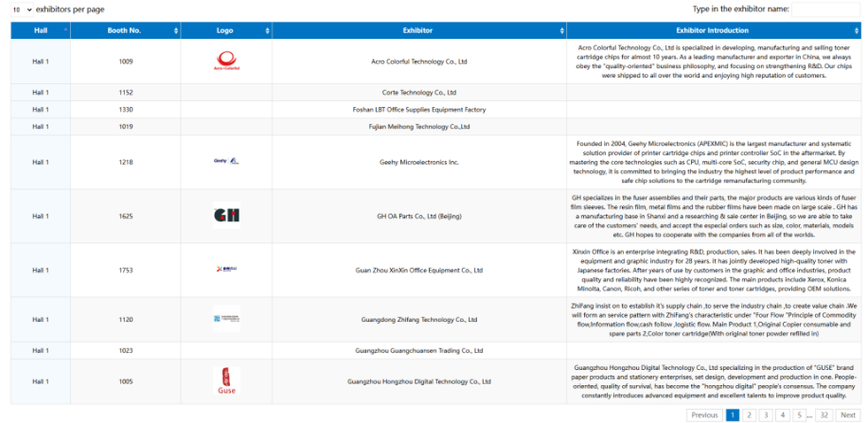Image resolution: width=868 pixels, height=423 pixels.
Task: Click the Guangdong Zhifang logo
Action: 226,319
